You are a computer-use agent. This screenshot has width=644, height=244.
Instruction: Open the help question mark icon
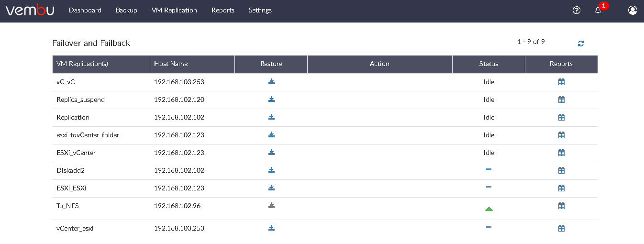point(577,10)
